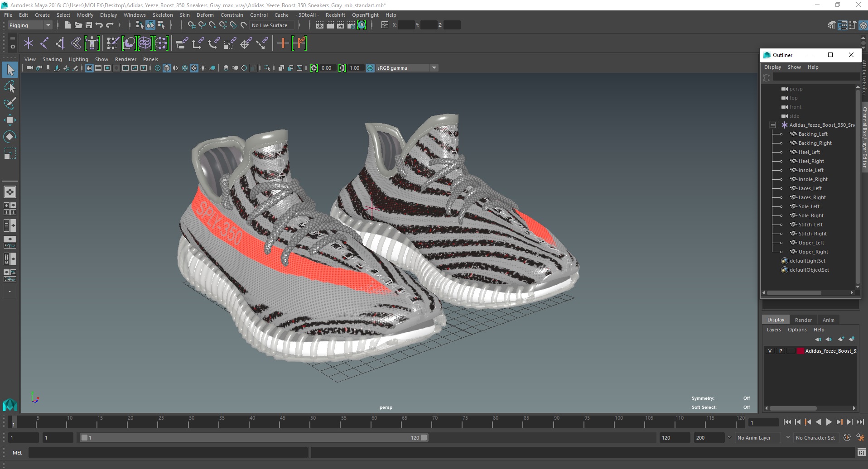Image resolution: width=868 pixels, height=469 pixels.
Task: Toggle viewport grid display icon
Action: coord(89,68)
